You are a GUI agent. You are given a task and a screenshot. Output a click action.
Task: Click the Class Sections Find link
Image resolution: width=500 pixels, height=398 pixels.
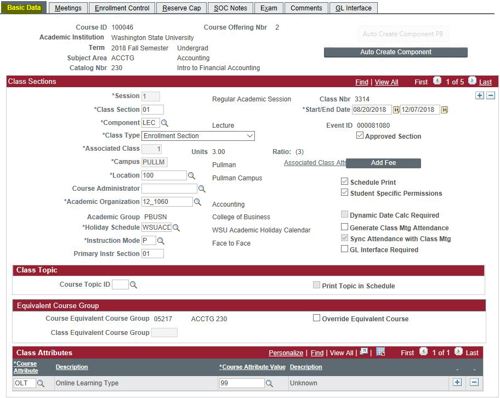[x=362, y=82]
